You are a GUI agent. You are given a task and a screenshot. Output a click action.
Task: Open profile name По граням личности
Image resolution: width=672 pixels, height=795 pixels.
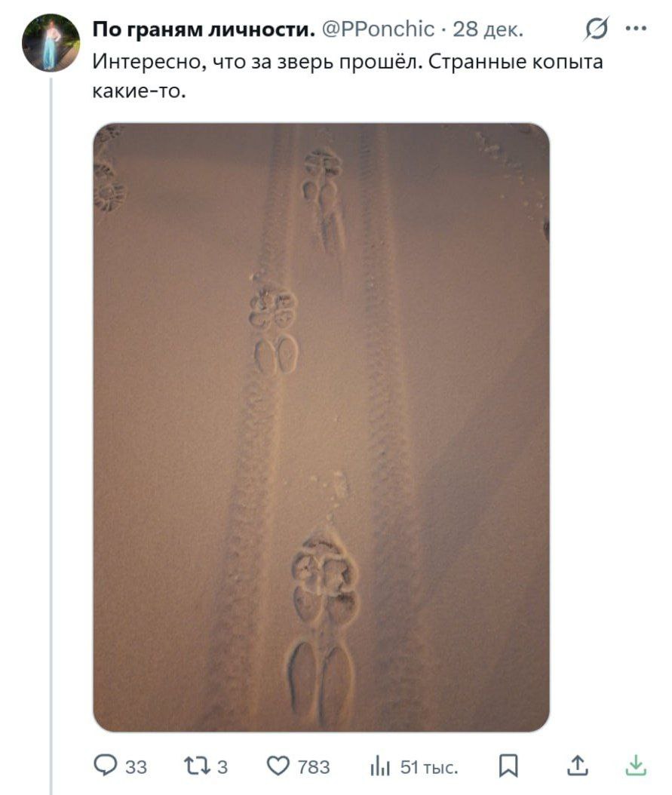(x=204, y=29)
